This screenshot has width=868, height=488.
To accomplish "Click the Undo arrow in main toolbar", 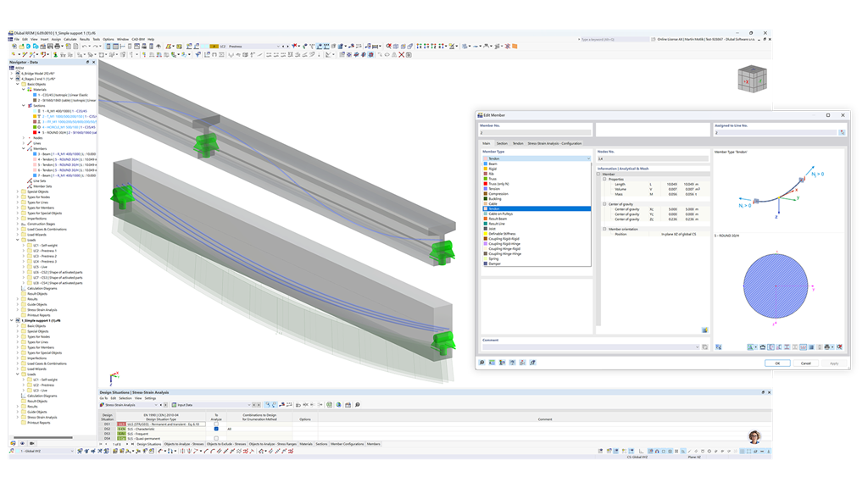I will click(x=85, y=47).
